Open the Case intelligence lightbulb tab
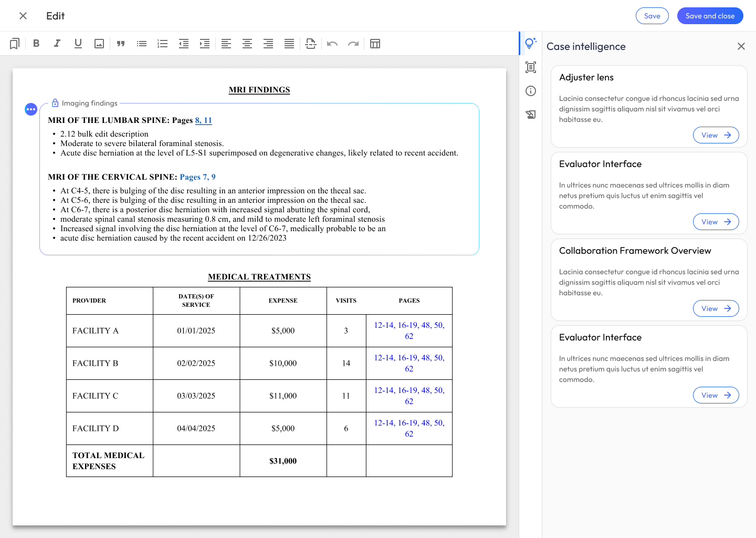 pos(531,43)
